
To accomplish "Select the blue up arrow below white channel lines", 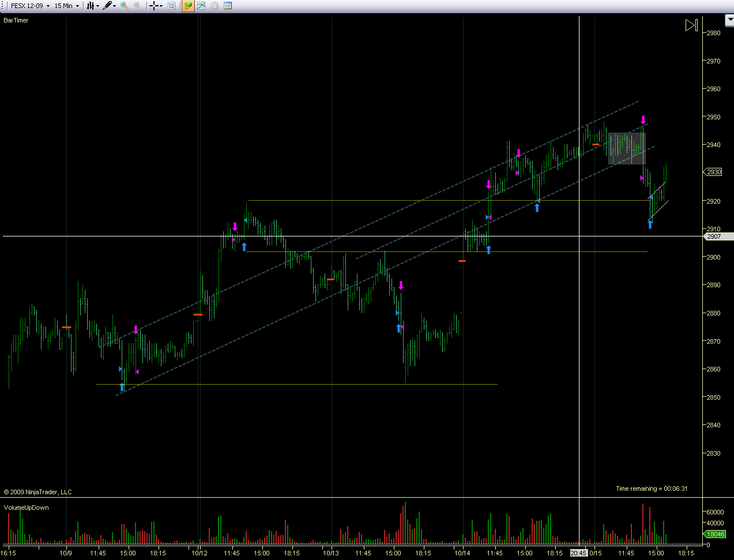I will click(650, 224).
